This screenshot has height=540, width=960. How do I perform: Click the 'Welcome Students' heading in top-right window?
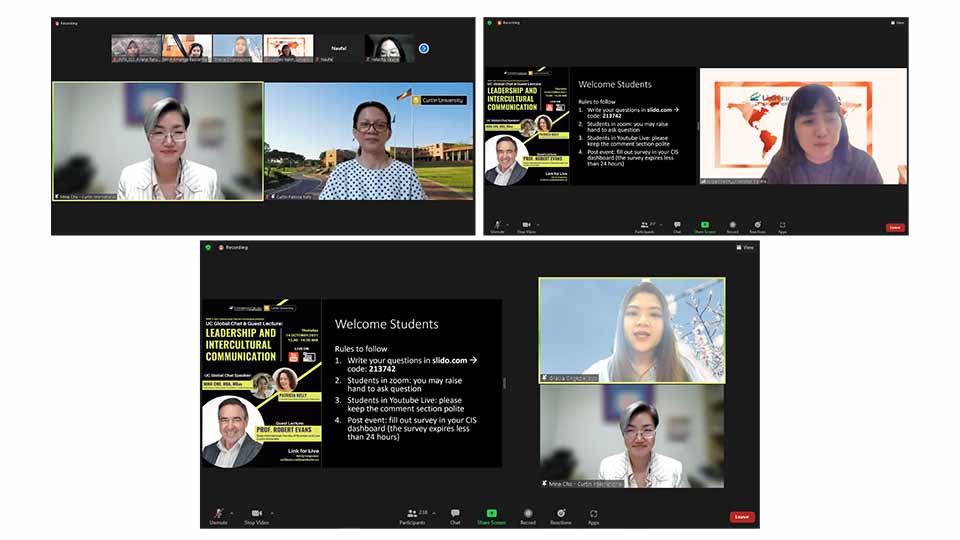[x=615, y=84]
